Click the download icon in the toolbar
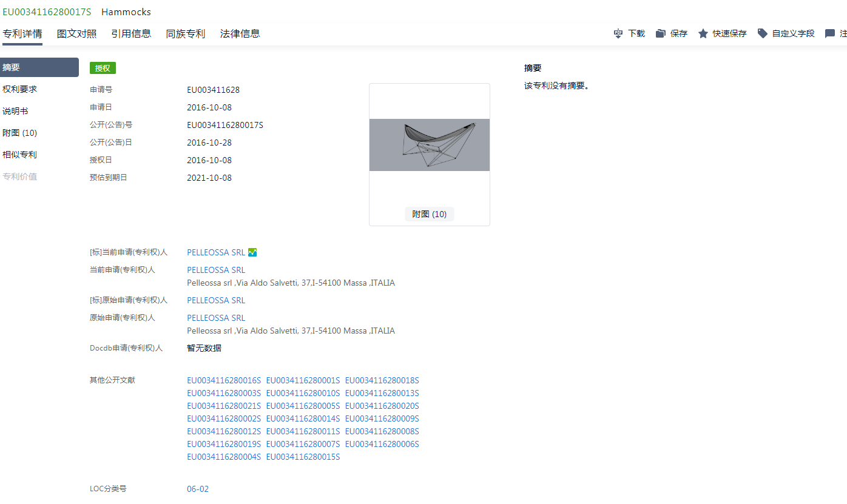The image size is (847, 504). (x=618, y=33)
